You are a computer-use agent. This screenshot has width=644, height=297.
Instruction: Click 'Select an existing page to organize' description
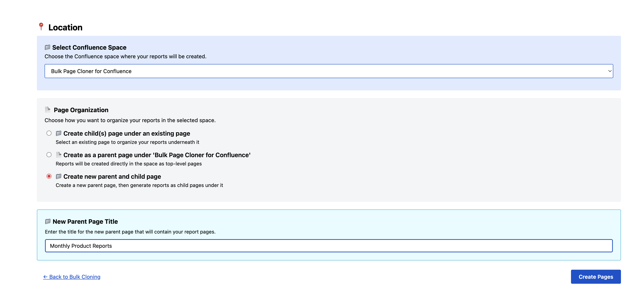click(128, 142)
